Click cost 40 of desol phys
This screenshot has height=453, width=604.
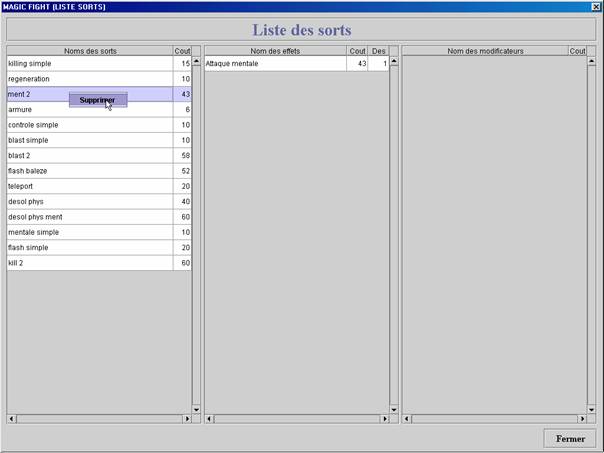pos(182,201)
